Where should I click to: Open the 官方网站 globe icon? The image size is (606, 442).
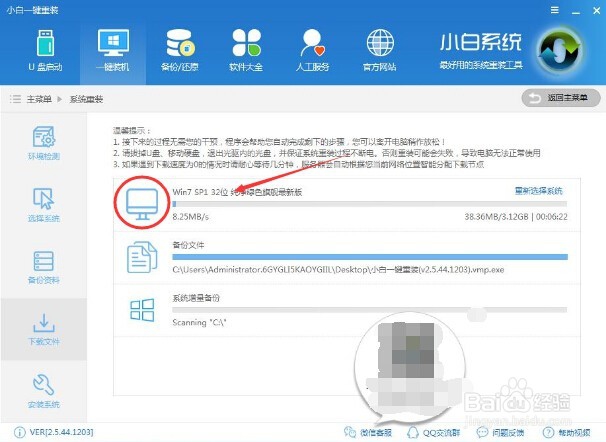(x=380, y=42)
